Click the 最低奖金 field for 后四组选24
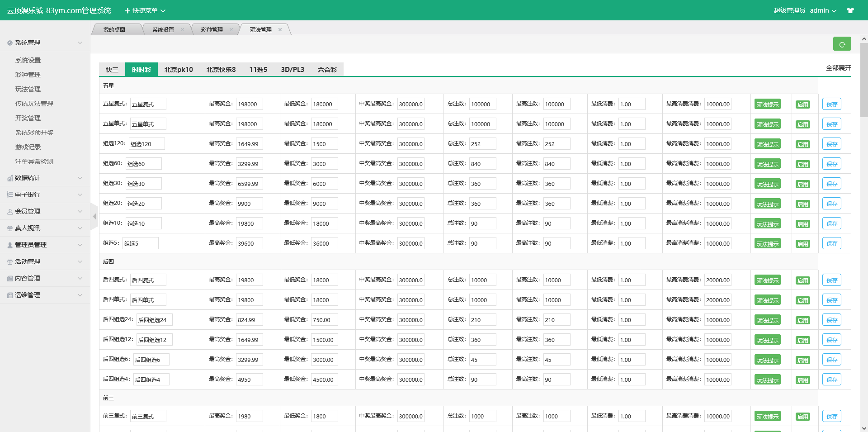Screen dimensions: 868x432 (x=325, y=320)
